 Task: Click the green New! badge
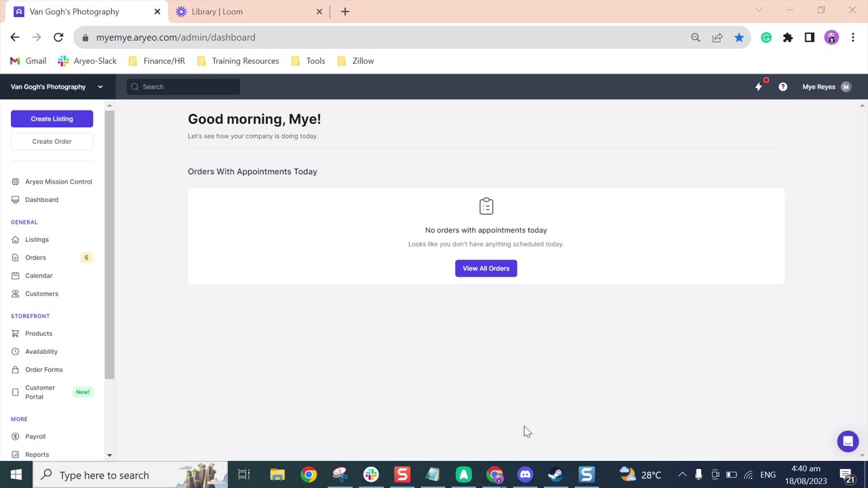click(83, 392)
